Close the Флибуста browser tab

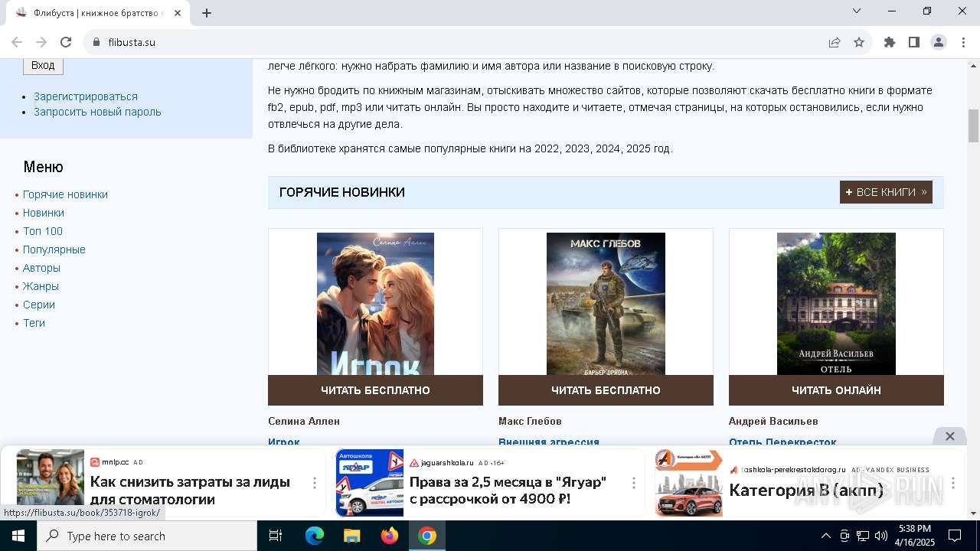tap(178, 12)
